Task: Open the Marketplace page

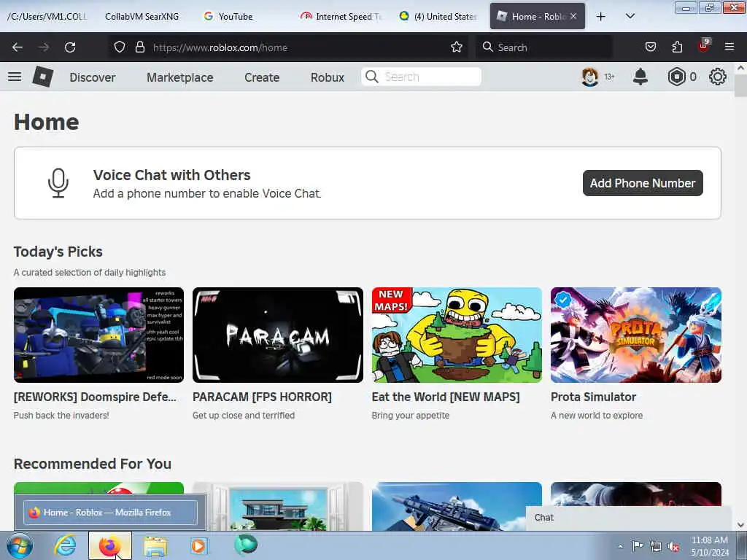Action: point(179,77)
